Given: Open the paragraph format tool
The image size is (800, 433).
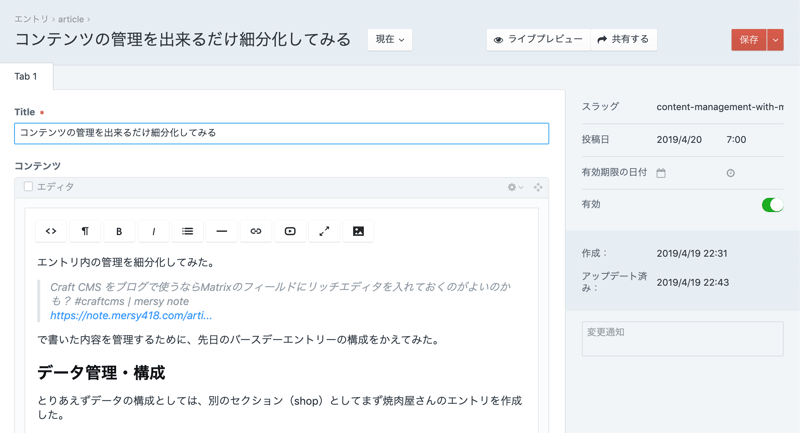Looking at the screenshot, I should [x=85, y=231].
